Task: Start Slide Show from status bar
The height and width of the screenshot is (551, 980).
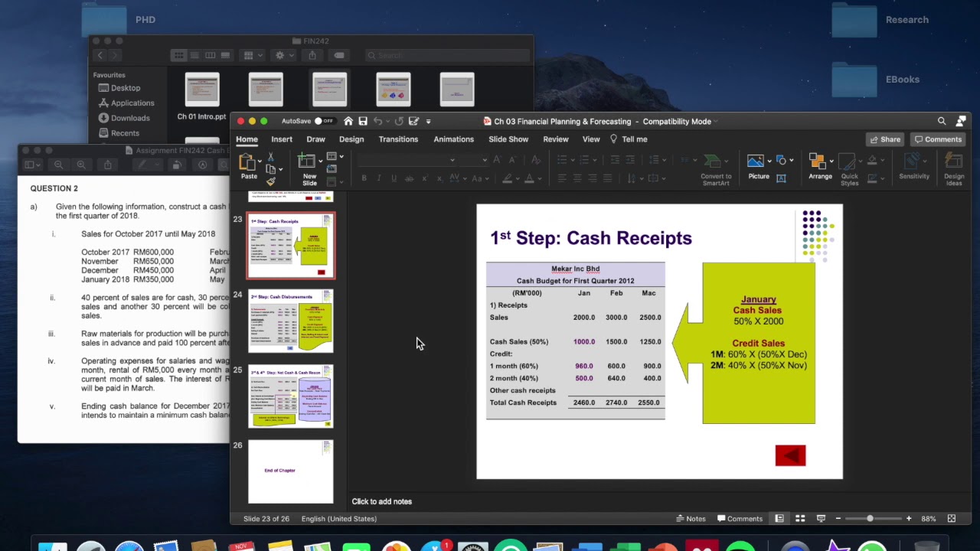Action: click(x=821, y=519)
